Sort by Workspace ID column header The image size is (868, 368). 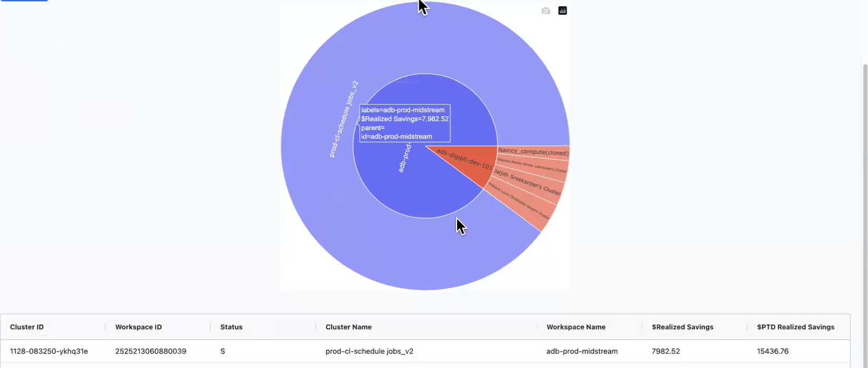click(x=138, y=327)
